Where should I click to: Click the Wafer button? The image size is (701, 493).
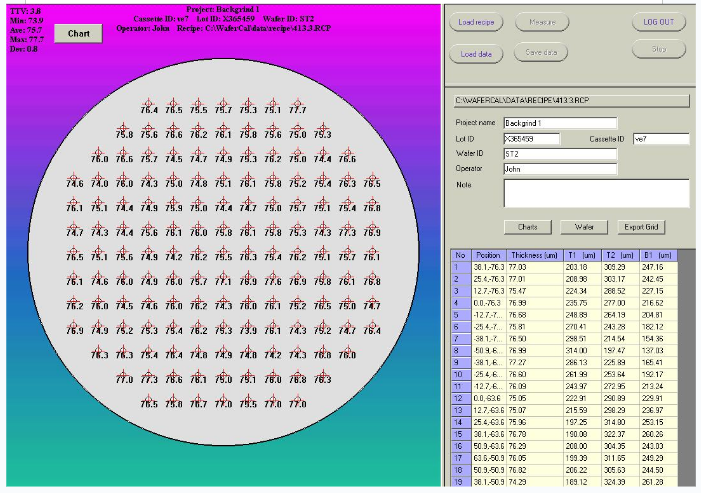[584, 227]
